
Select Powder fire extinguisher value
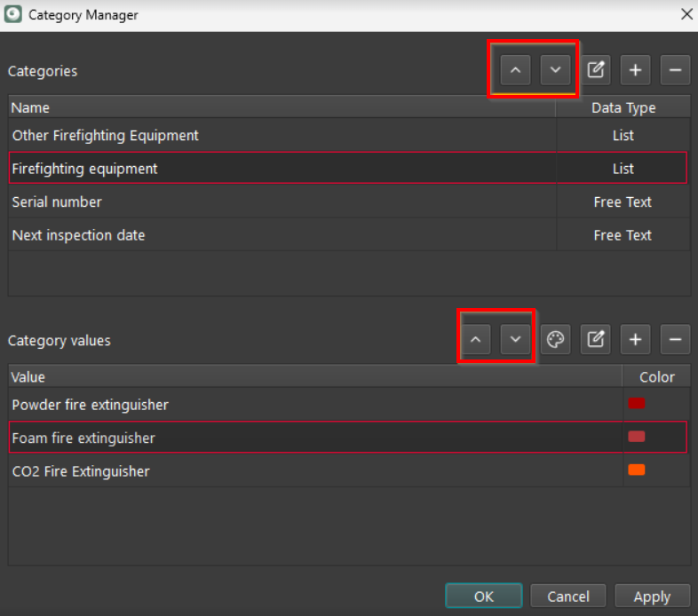pyautogui.click(x=90, y=405)
